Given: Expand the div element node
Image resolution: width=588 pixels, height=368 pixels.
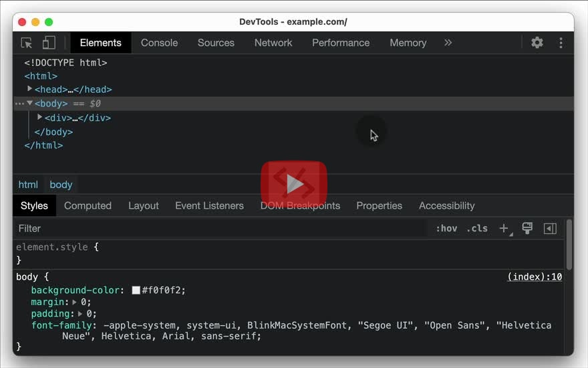Looking at the screenshot, I should point(39,117).
